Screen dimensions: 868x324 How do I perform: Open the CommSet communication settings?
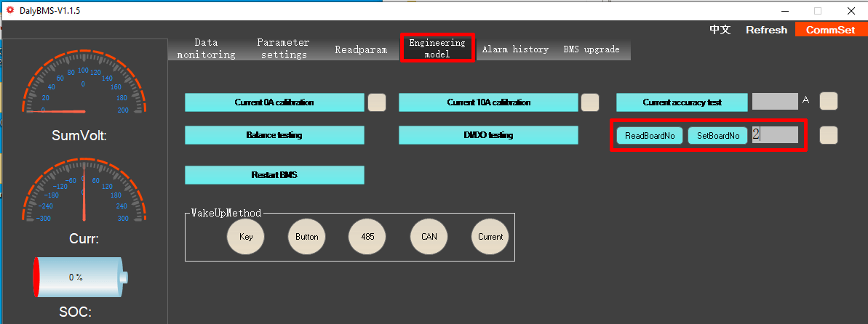pyautogui.click(x=831, y=30)
